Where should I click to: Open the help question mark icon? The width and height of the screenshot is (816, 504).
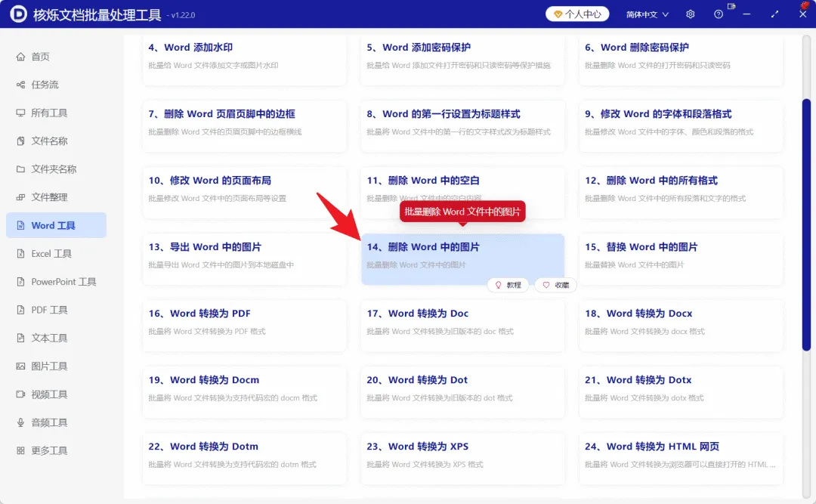click(x=719, y=14)
